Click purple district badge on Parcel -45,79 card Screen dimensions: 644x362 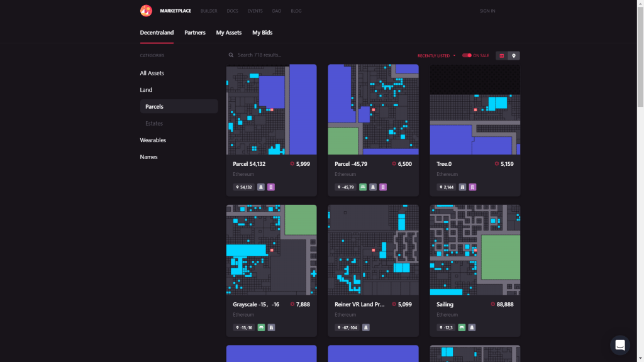click(383, 187)
